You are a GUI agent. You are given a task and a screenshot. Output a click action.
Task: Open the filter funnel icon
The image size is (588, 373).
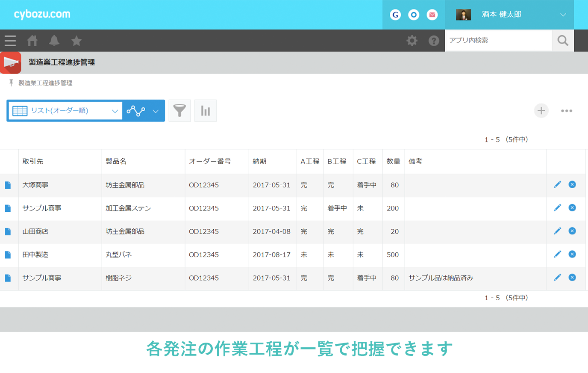click(179, 111)
